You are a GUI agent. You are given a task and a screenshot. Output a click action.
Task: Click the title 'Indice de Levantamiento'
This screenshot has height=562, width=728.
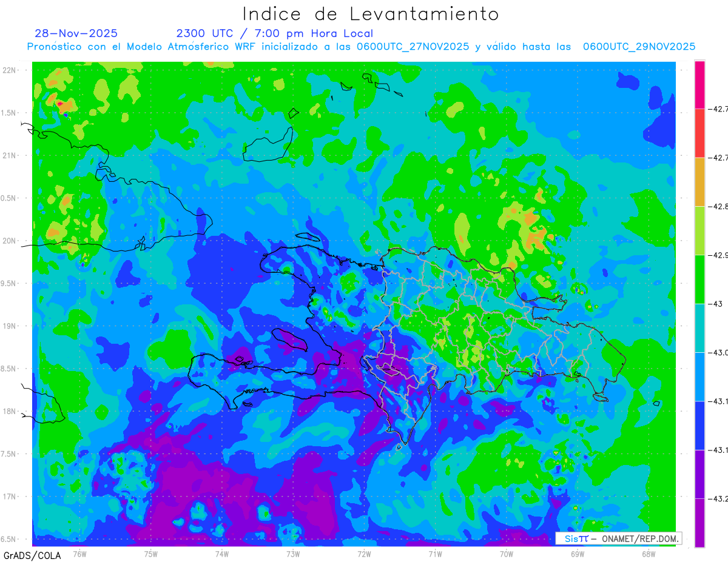371,13
